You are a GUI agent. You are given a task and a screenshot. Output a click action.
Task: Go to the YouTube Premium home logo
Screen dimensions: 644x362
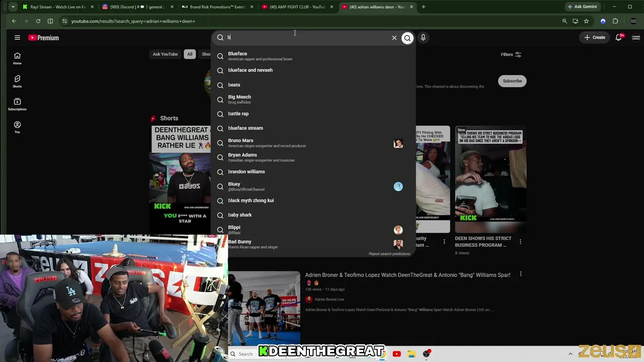point(44,38)
